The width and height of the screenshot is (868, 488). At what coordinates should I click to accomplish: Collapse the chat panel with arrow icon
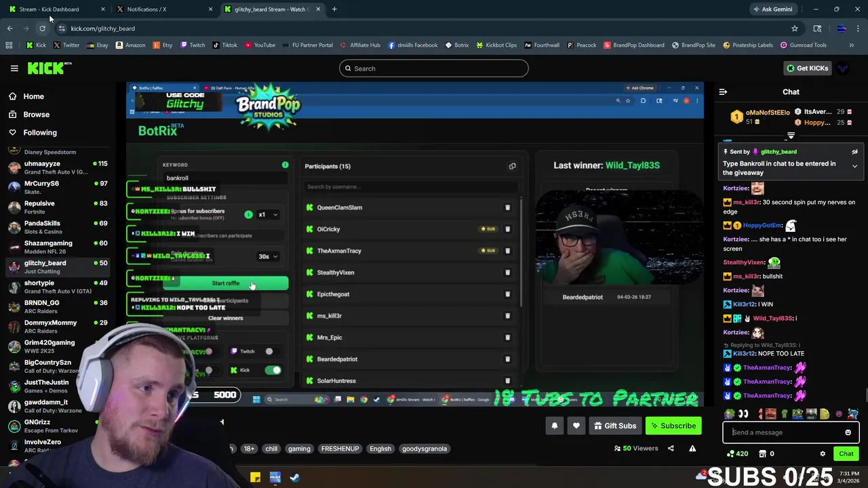click(723, 91)
